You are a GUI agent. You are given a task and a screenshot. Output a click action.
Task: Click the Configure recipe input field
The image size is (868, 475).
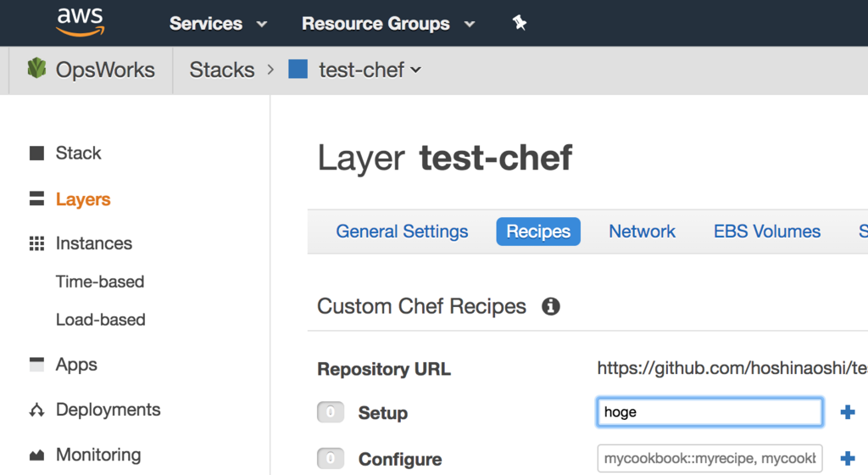click(x=709, y=458)
